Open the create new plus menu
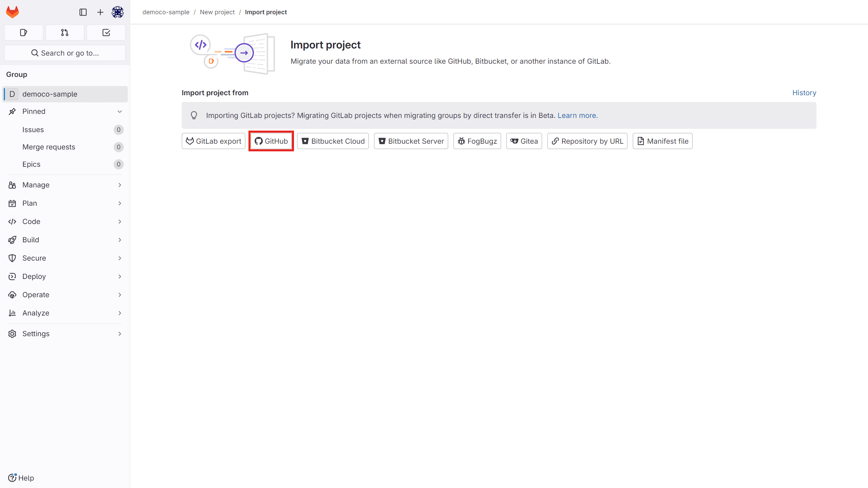 pyautogui.click(x=100, y=12)
